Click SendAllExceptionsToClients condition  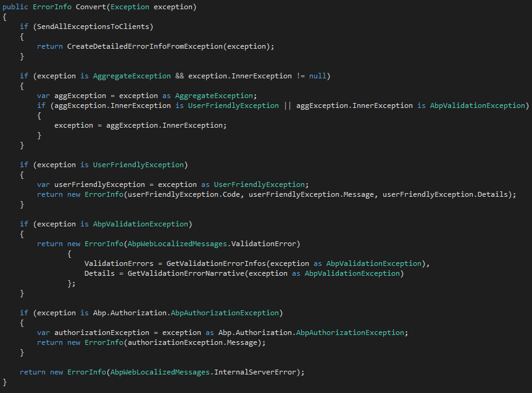[93, 27]
